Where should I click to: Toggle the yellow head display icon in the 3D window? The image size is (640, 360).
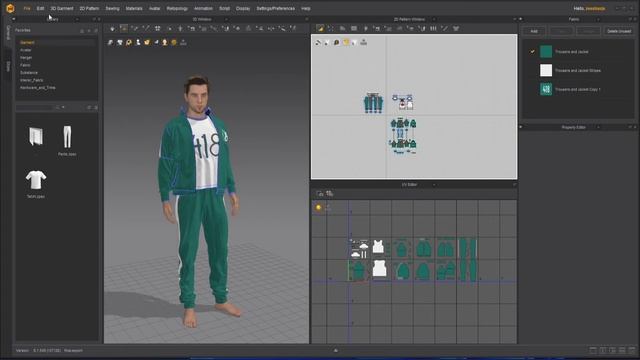[x=165, y=42]
